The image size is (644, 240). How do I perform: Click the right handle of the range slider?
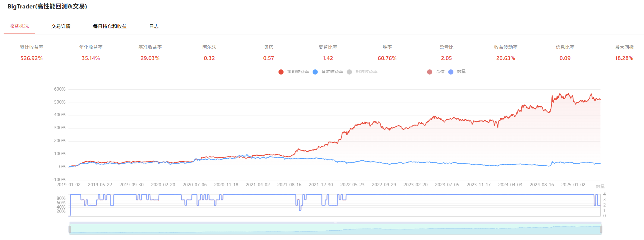click(x=601, y=229)
